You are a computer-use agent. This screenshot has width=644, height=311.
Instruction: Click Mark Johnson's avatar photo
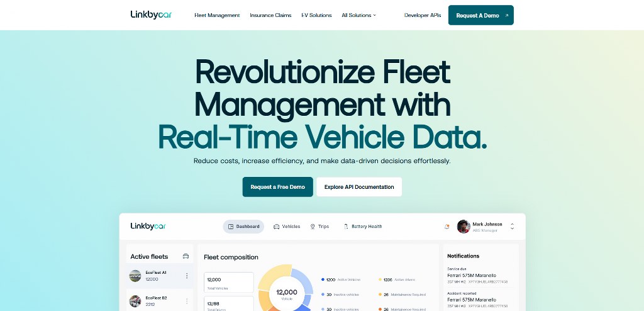[x=464, y=226]
